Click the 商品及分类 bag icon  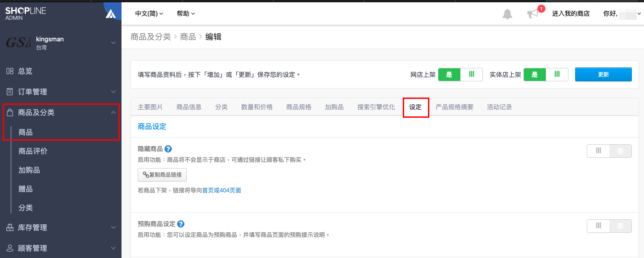coord(10,112)
